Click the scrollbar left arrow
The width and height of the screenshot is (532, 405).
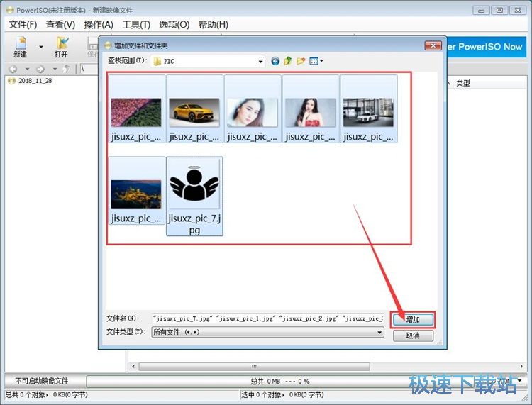pyautogui.click(x=133, y=366)
